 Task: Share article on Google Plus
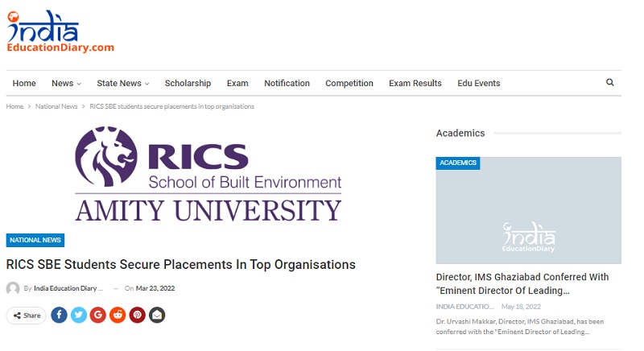(98, 315)
